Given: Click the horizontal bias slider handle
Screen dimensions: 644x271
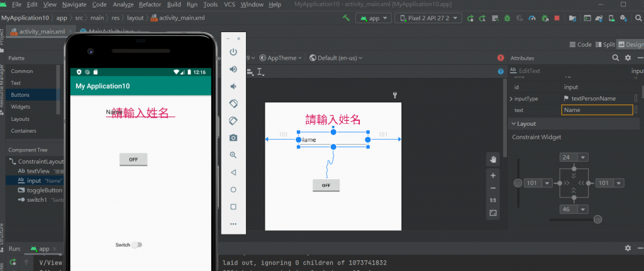Looking at the screenshot, I should coord(598,219).
